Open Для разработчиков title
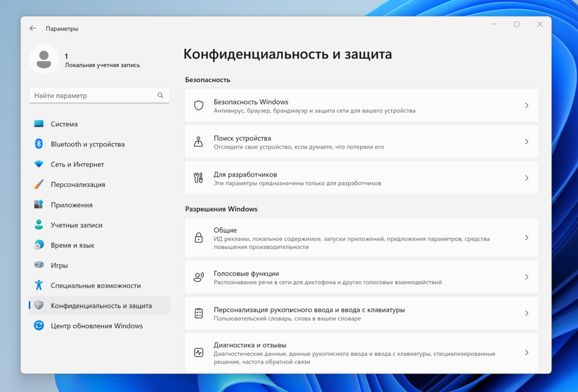Screen dimensions: 578x392 click(x=245, y=174)
